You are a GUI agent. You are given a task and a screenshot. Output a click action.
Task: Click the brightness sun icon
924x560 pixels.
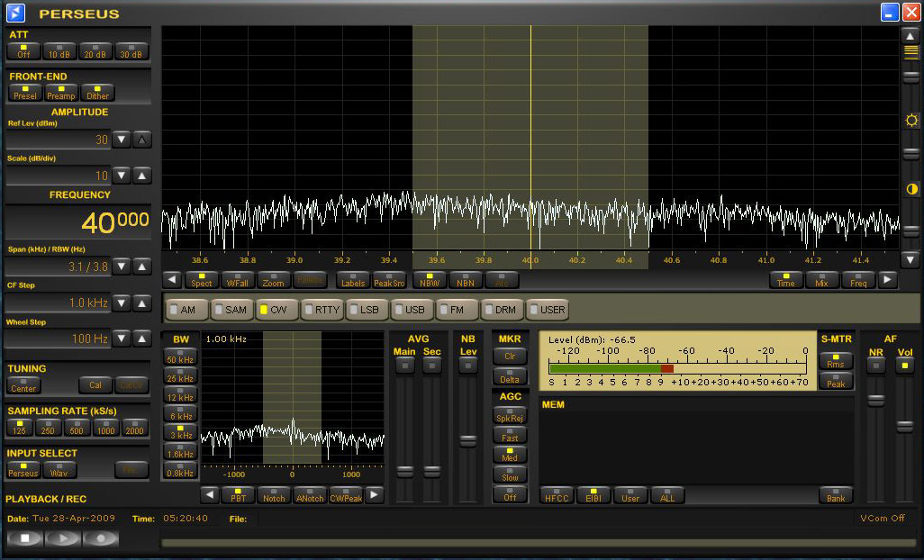click(x=911, y=121)
